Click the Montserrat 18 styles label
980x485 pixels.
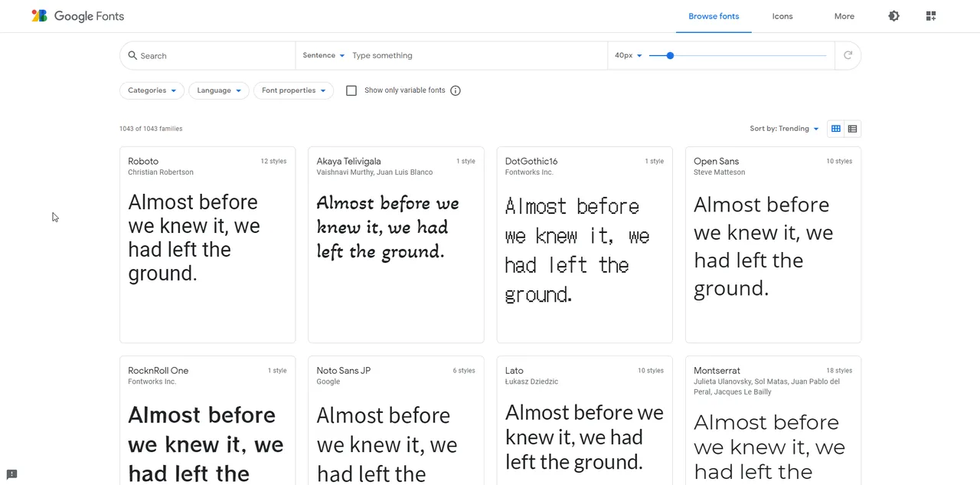tap(839, 371)
